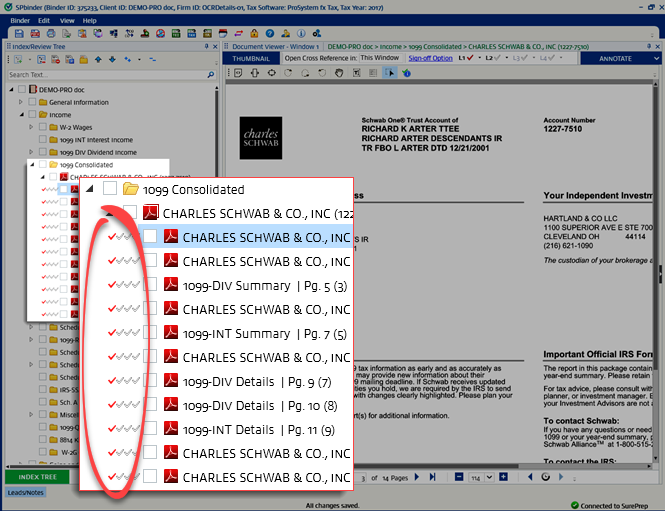Click the PDF icon beside 1099-DIV Summary

click(x=170, y=285)
